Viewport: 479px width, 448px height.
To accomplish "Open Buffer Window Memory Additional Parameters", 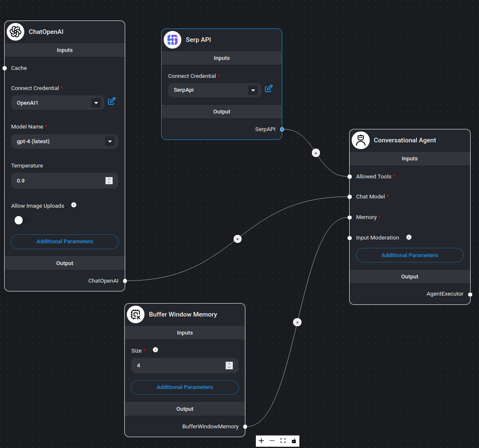I will click(x=185, y=387).
